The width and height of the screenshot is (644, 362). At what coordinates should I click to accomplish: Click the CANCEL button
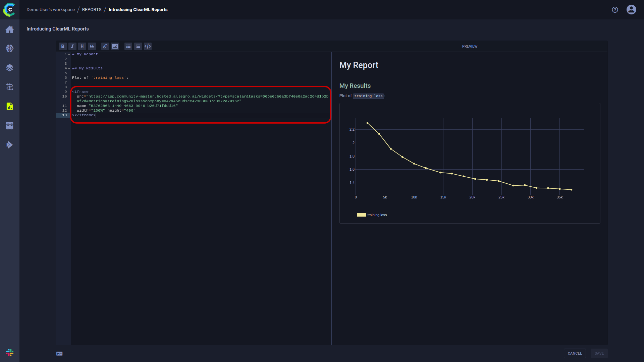[x=575, y=353]
